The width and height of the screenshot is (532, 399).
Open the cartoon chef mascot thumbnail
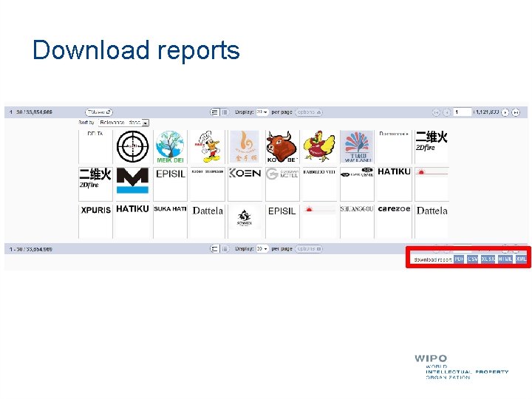click(208, 147)
